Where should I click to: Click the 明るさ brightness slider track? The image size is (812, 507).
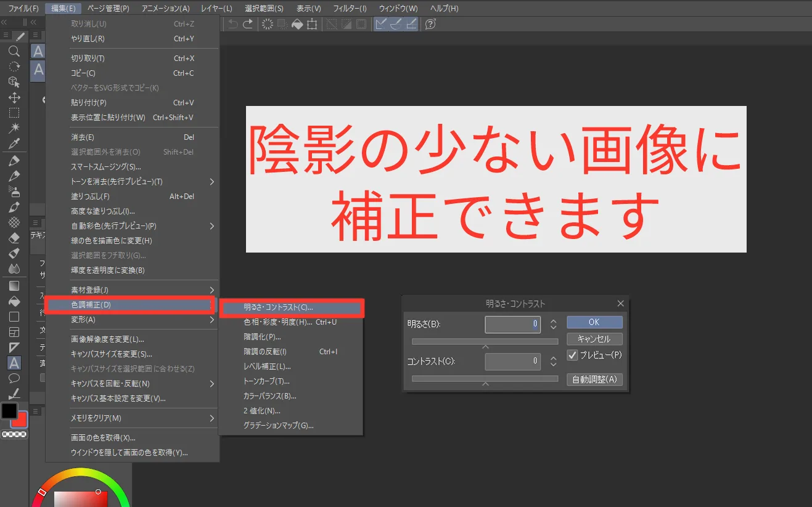click(485, 341)
